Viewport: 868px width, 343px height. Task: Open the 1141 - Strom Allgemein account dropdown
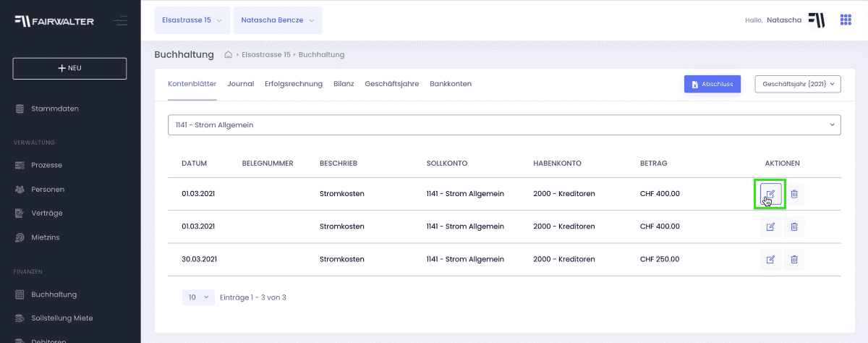(x=504, y=124)
